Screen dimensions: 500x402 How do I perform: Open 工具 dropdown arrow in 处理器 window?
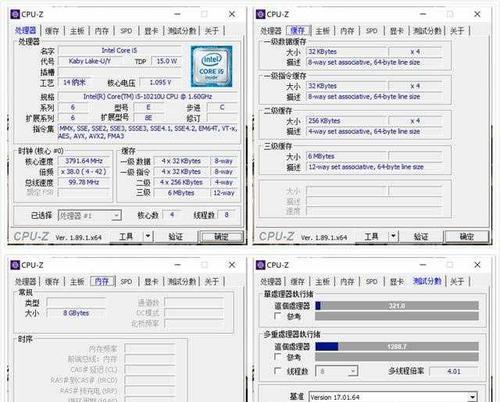[x=148, y=236]
